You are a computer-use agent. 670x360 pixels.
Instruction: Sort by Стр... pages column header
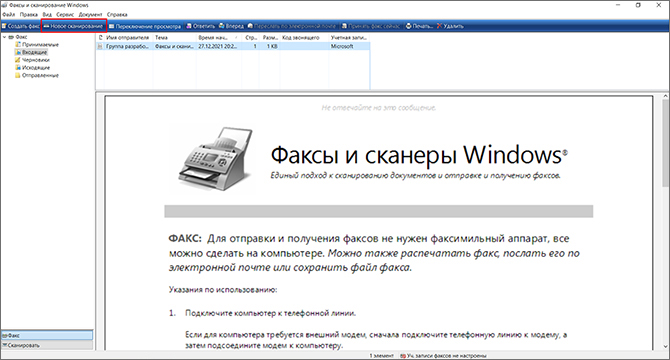[x=251, y=38]
